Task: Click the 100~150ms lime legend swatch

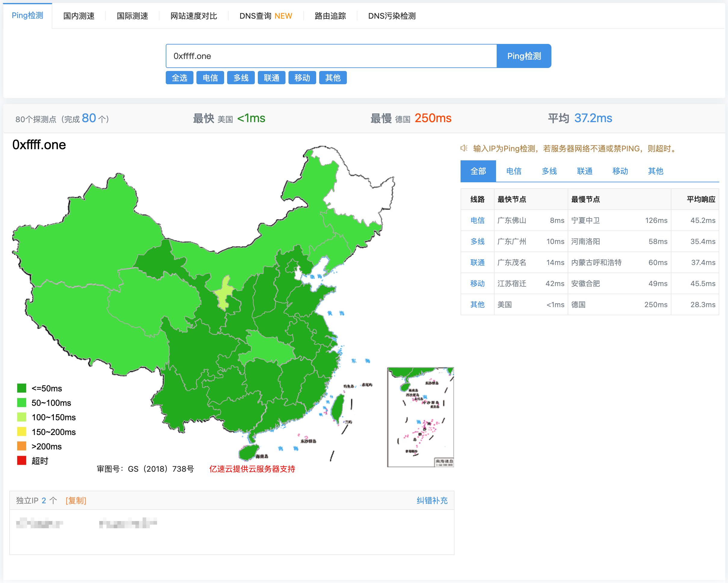Action: click(x=22, y=417)
